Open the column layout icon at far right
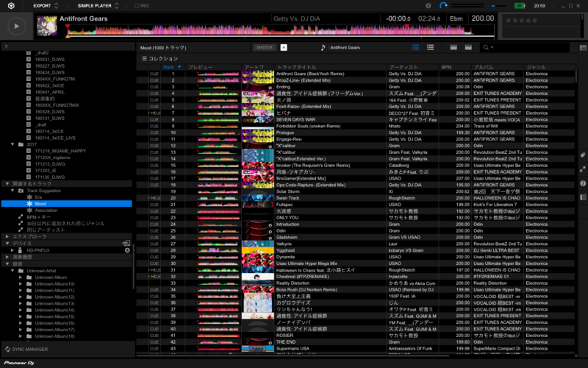 583,48
